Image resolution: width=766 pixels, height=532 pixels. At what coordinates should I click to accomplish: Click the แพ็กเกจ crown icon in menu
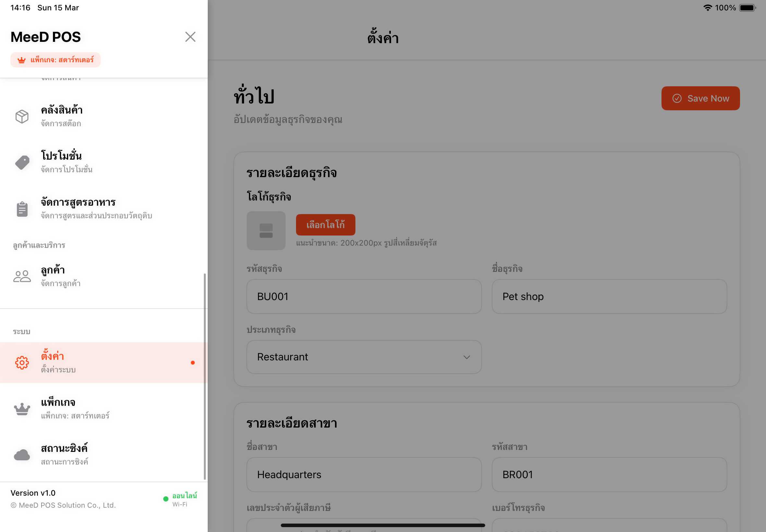22,409
